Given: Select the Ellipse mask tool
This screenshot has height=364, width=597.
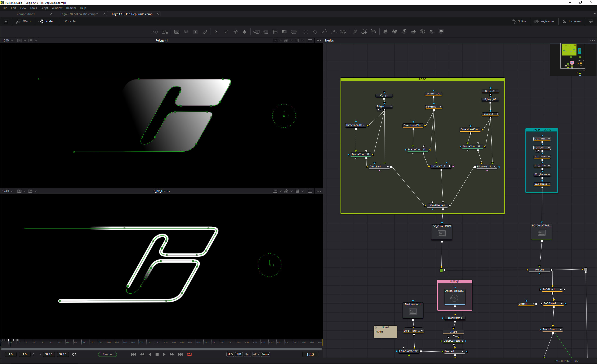Looking at the screenshot, I should [x=315, y=32].
